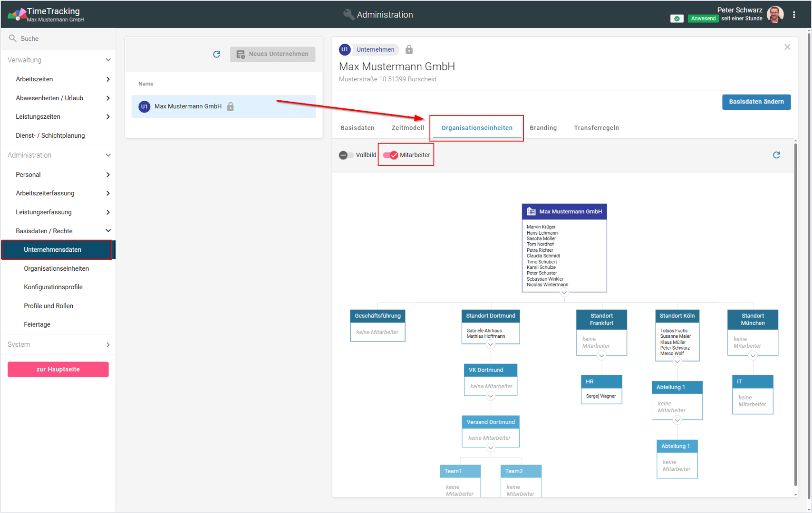Click the TimeTracking logo icon
Screen dimensions: 812x513
[x=16, y=15]
